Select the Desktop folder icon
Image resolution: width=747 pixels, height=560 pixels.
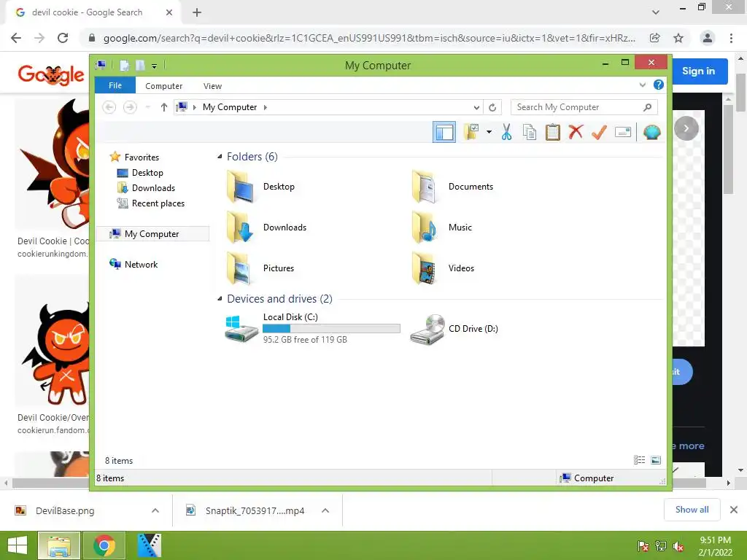click(x=239, y=187)
